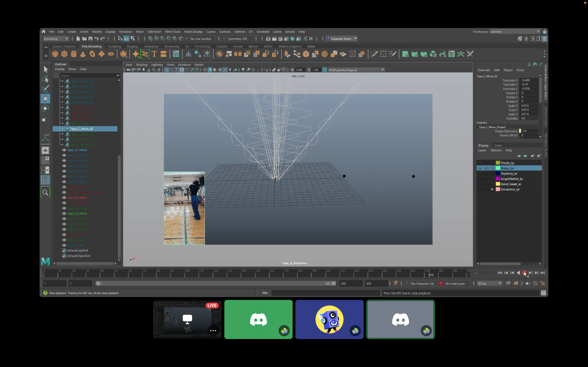Click the Oxydaisy_lyr layer color swatch
The width and height of the screenshot is (588, 367).
pos(498,173)
